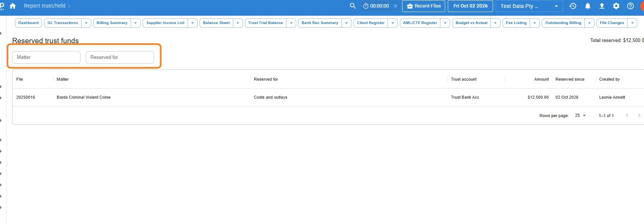
Task: Open the history clock icon
Action: pos(573,6)
